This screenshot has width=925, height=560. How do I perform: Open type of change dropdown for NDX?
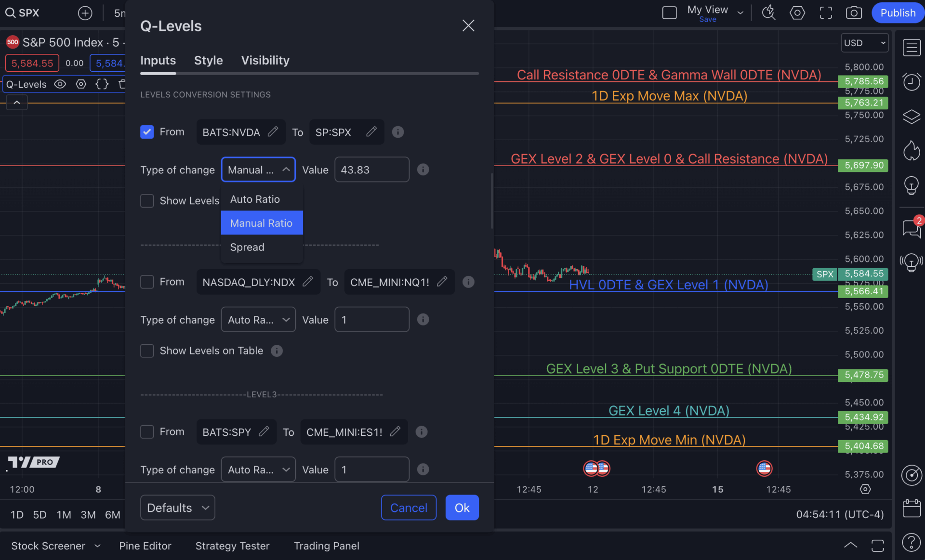click(258, 319)
